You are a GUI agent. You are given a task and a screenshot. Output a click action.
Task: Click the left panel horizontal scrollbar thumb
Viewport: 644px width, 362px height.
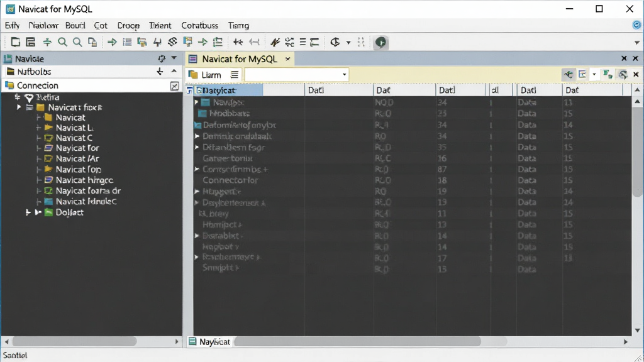[75, 341]
